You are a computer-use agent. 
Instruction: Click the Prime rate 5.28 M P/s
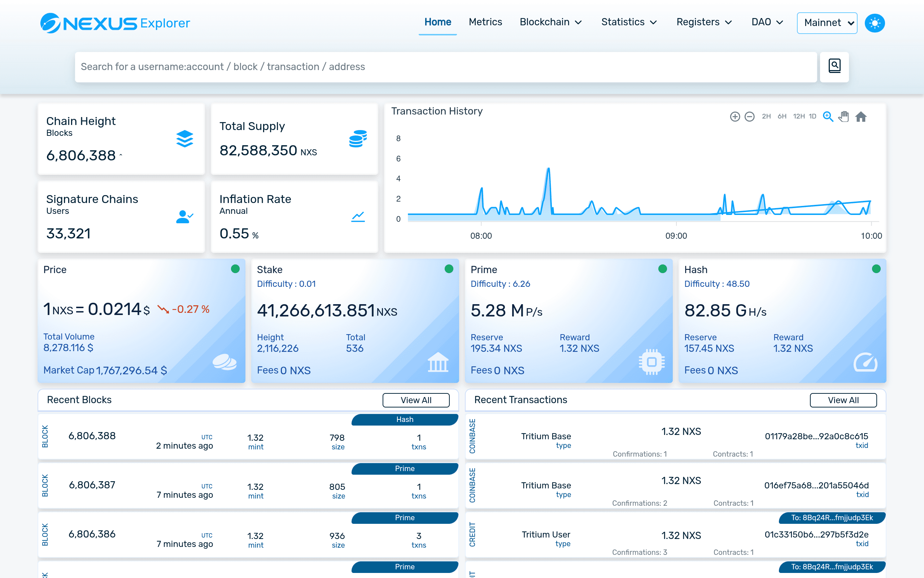pos(506,310)
